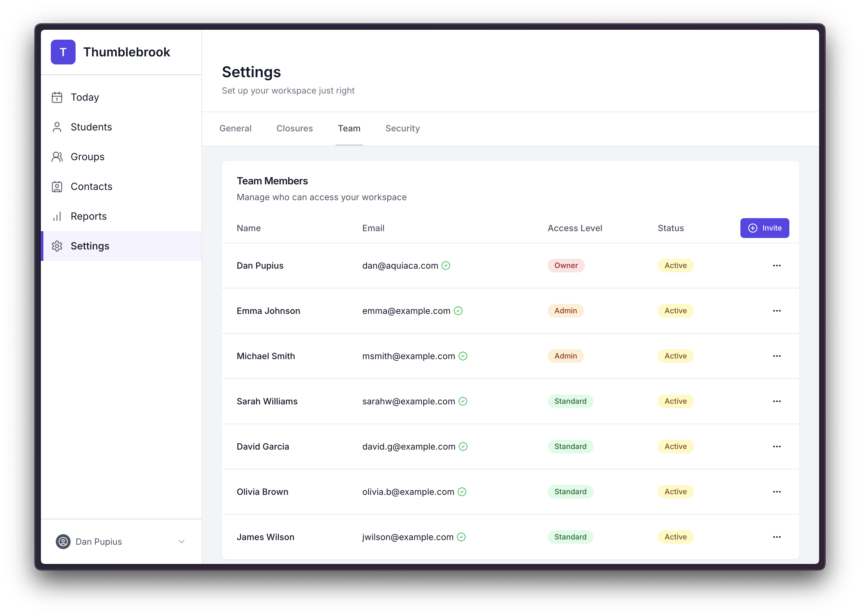Click Michael Smith's Admin badge
Viewport: 860px width, 616px height.
click(x=565, y=356)
